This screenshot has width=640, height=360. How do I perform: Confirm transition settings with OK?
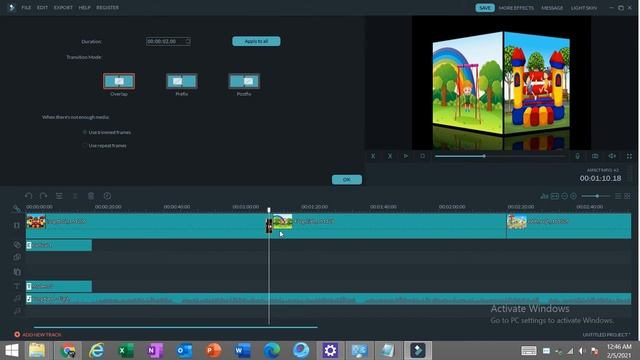point(347,180)
